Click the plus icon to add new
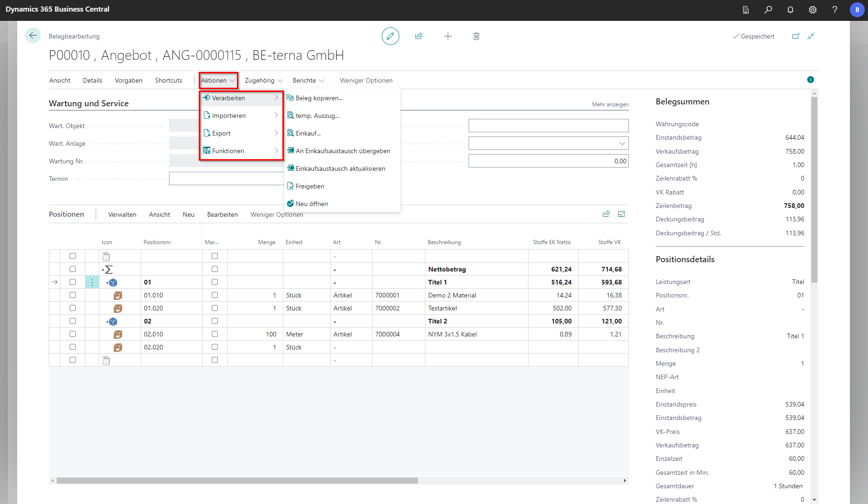868x504 pixels. (448, 36)
